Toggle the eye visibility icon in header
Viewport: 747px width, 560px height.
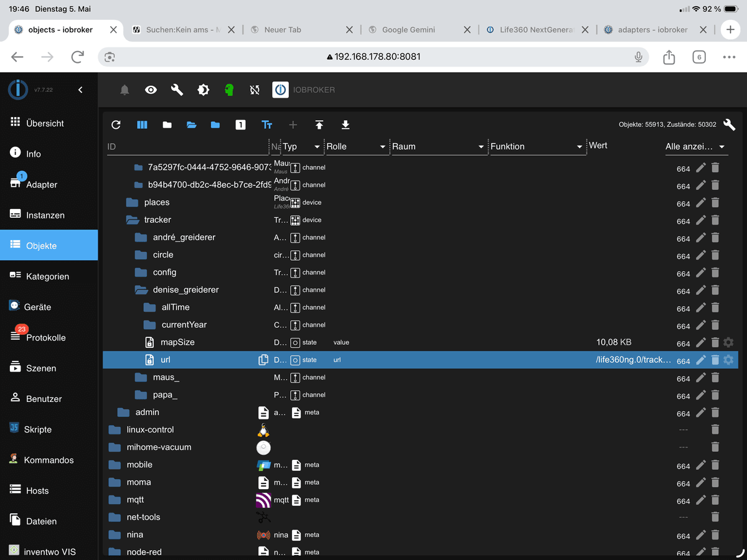point(151,90)
